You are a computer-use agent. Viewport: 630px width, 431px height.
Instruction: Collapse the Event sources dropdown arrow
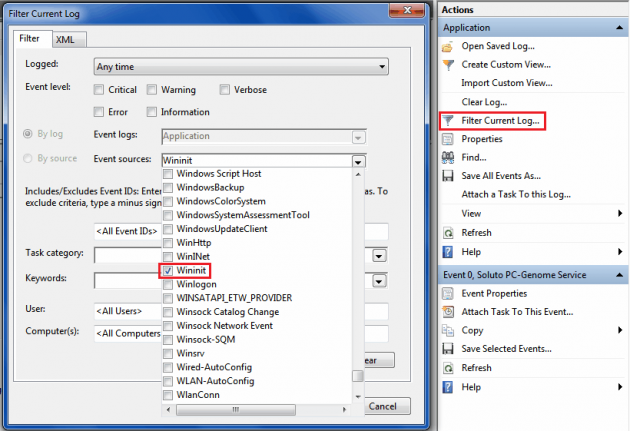click(x=358, y=160)
